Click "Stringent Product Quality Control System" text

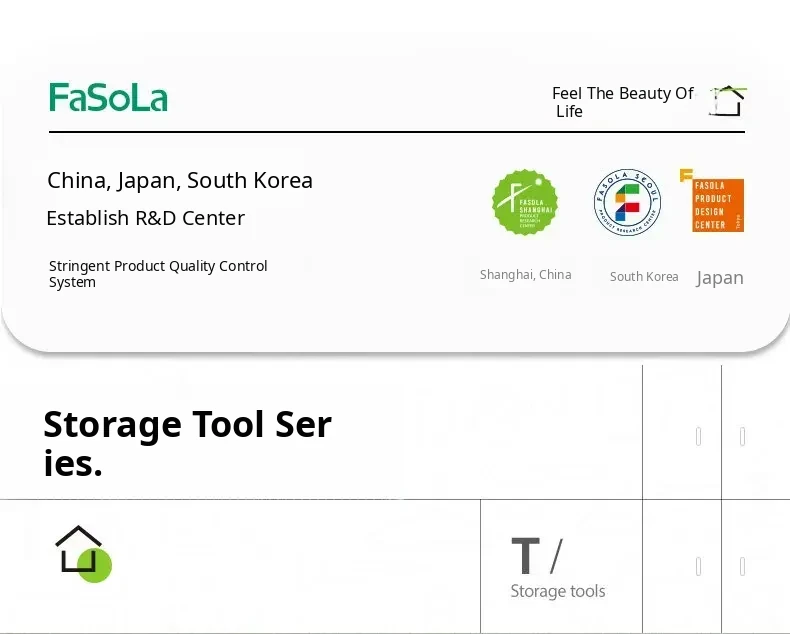coord(158,274)
